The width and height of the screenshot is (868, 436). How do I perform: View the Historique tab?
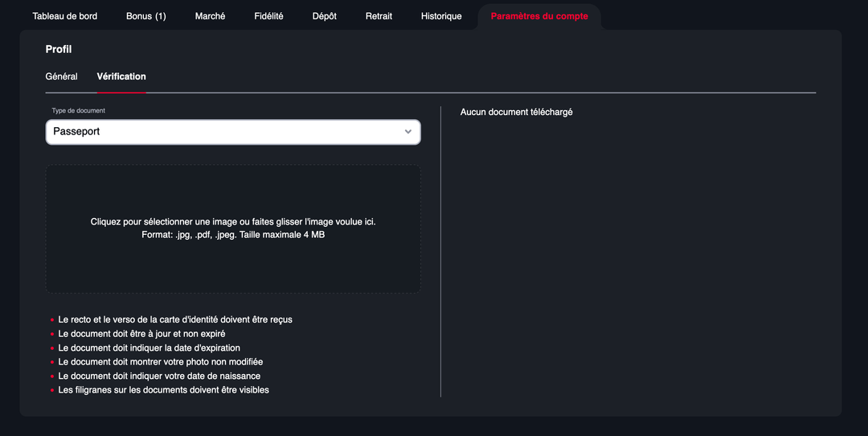point(441,16)
